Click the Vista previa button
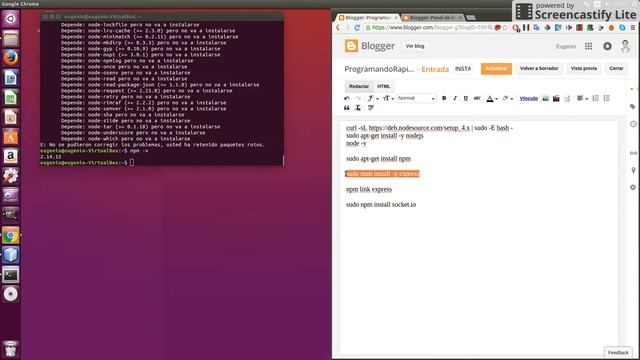 pos(584,69)
